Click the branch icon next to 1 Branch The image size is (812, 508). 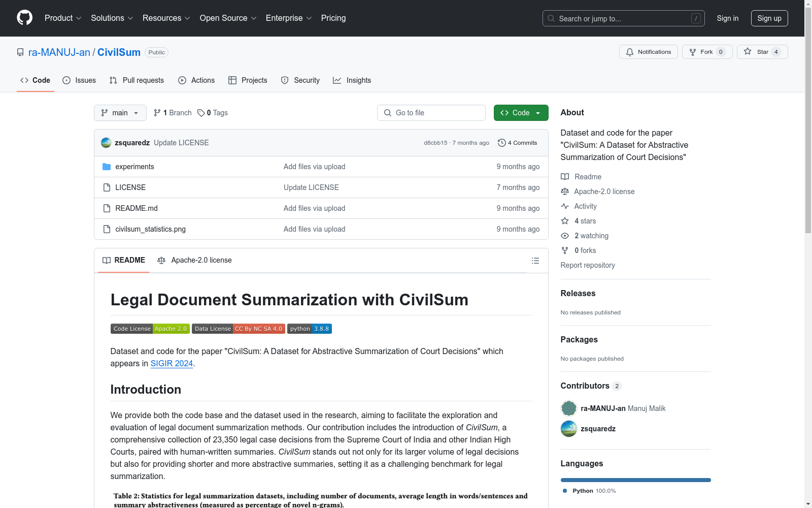(x=157, y=113)
